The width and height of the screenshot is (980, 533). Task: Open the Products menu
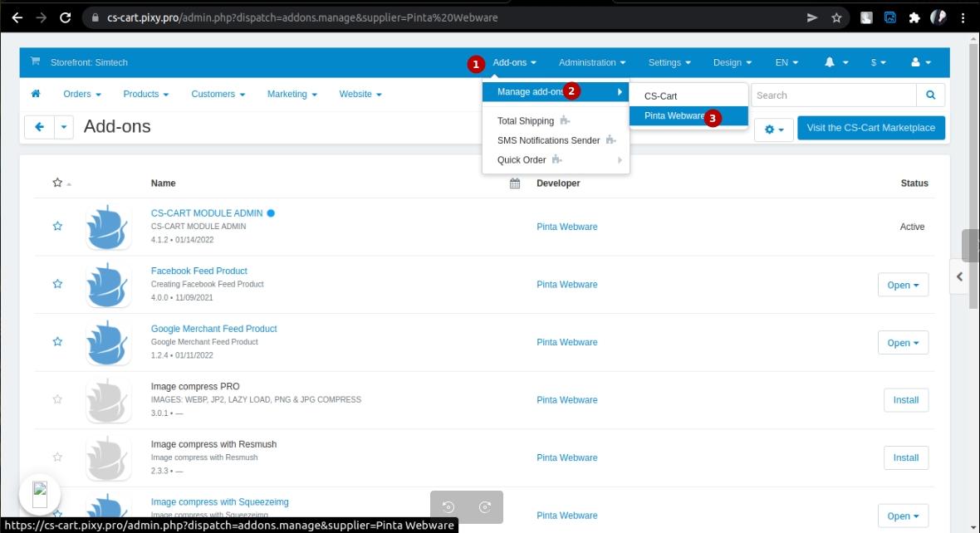pos(145,94)
